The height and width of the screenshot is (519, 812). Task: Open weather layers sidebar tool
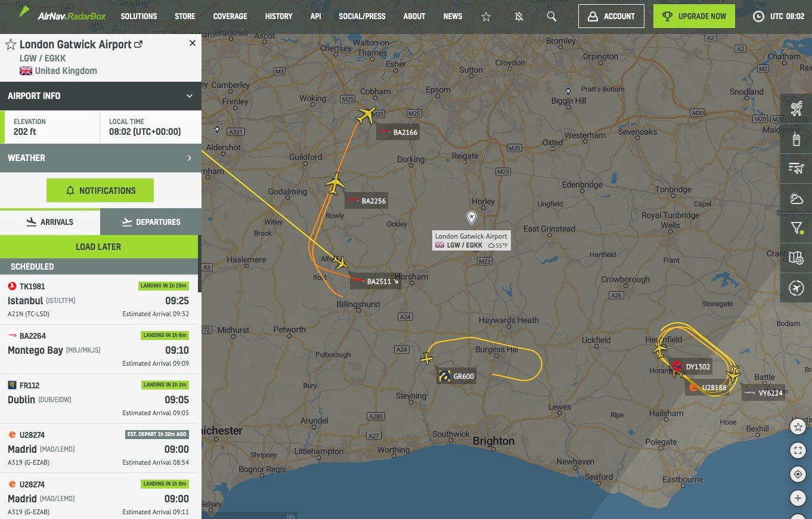coord(796,199)
